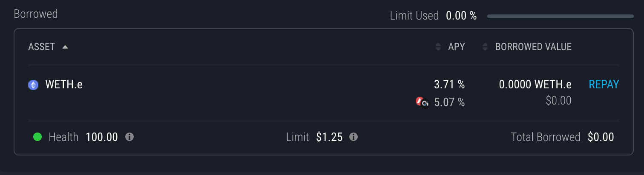Click the sort arrows icon left of BORROWED VALUE

click(485, 47)
